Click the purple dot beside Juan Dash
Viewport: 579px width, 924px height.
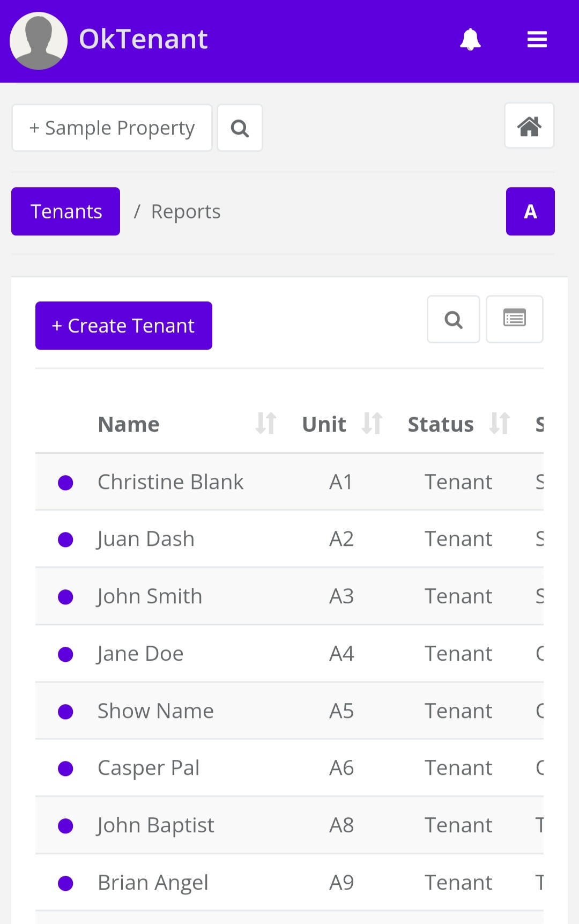point(65,539)
